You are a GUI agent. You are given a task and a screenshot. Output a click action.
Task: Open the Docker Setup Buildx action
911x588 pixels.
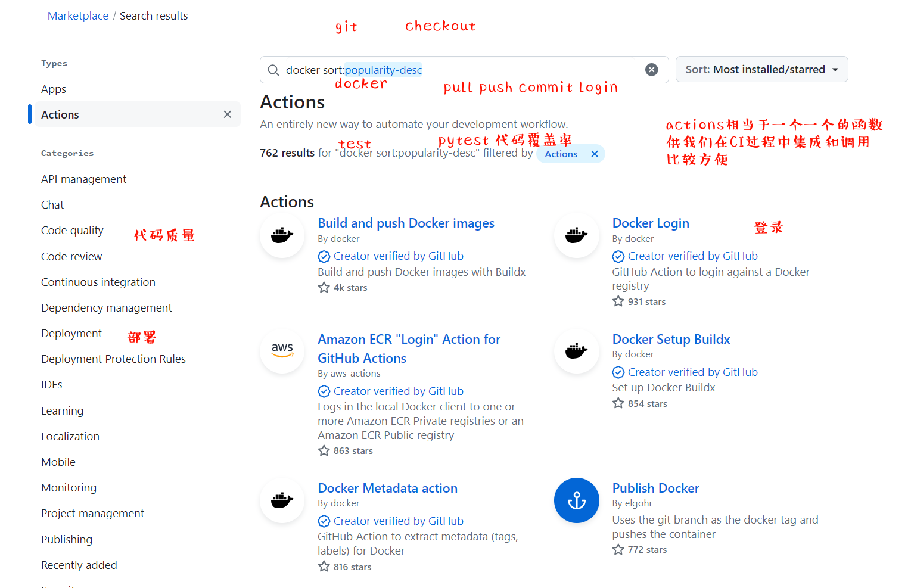click(x=671, y=340)
